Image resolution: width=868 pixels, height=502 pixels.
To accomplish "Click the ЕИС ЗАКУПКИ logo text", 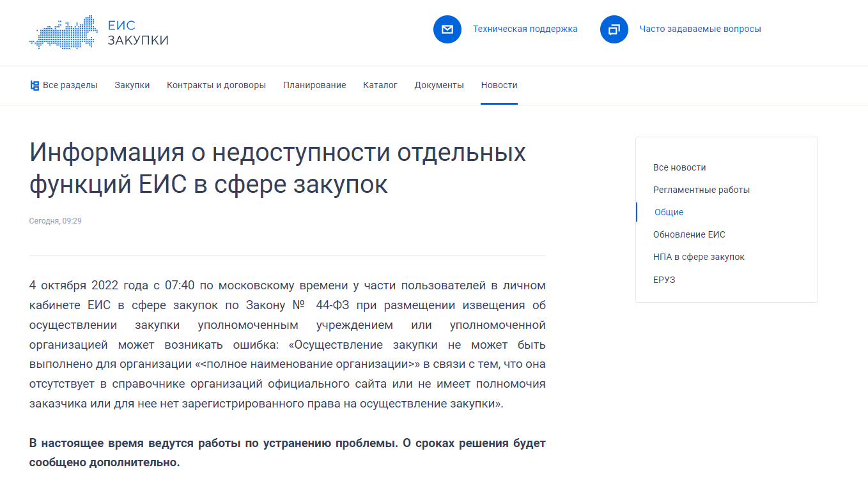I will point(137,33).
